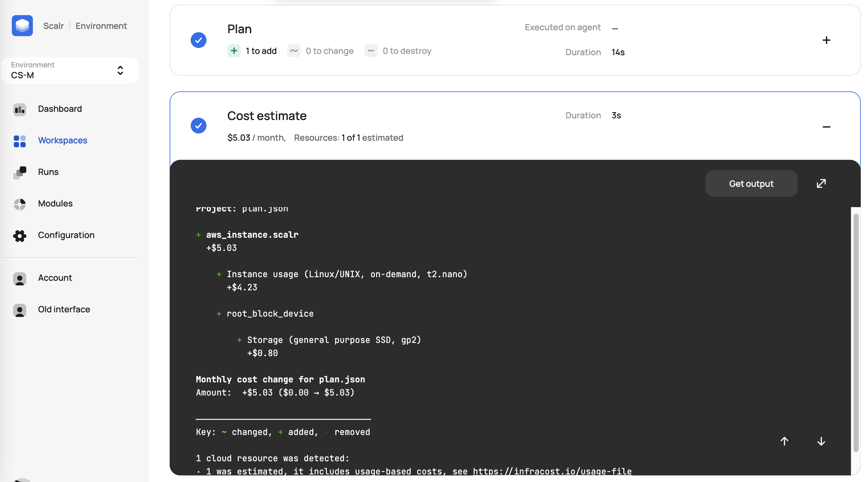Click the Cost estimate checkmark
The height and width of the screenshot is (482, 868).
(x=199, y=125)
